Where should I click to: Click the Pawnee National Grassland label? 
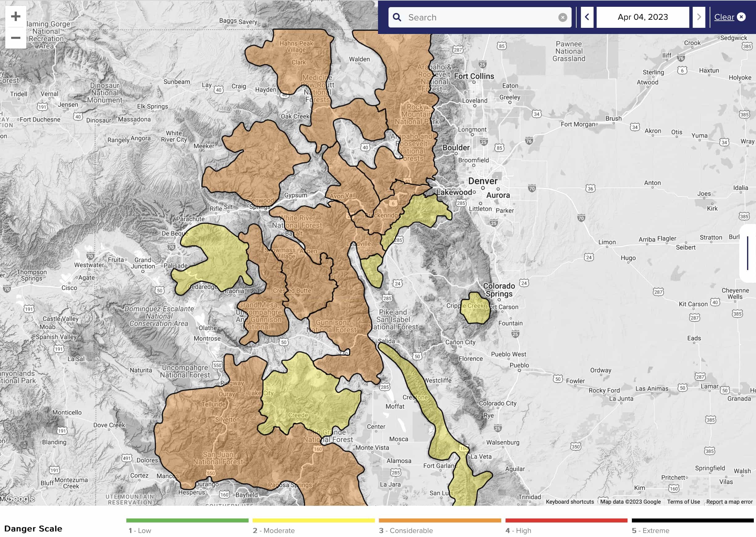(569, 51)
